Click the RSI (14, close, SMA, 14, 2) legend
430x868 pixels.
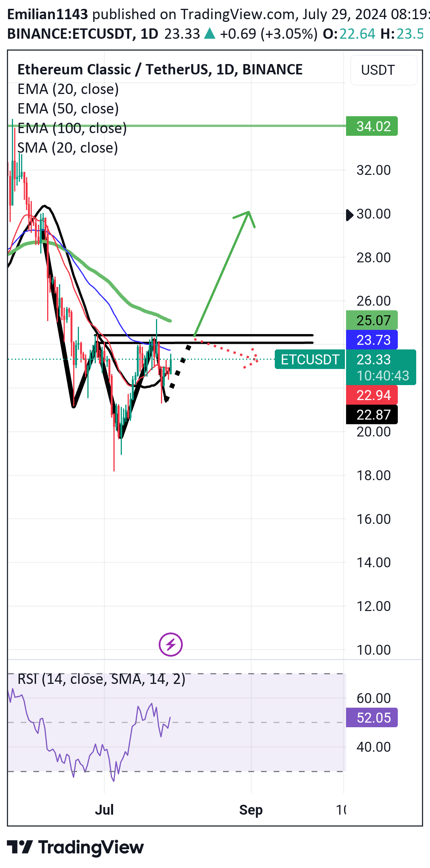point(102,679)
